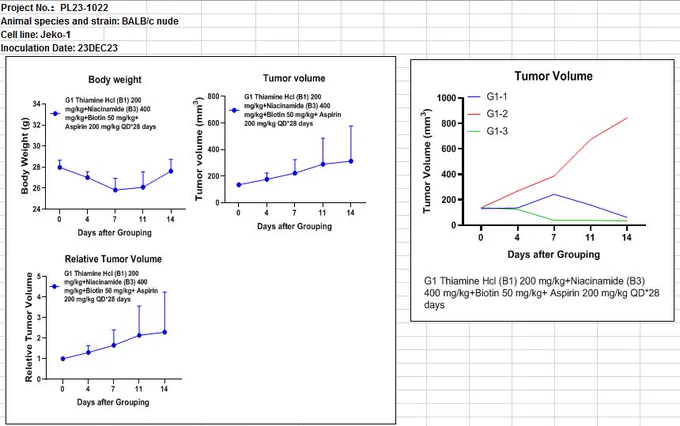The width and height of the screenshot is (680, 426).
Task: Click middle Tumor volume chart data point at day 11
Action: pyautogui.click(x=323, y=164)
